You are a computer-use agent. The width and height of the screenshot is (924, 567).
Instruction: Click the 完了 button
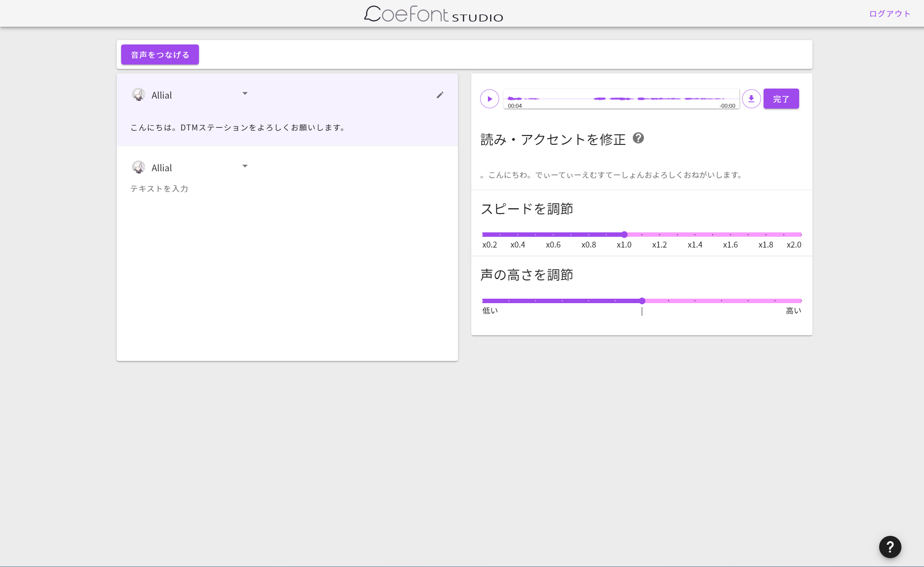(x=781, y=99)
